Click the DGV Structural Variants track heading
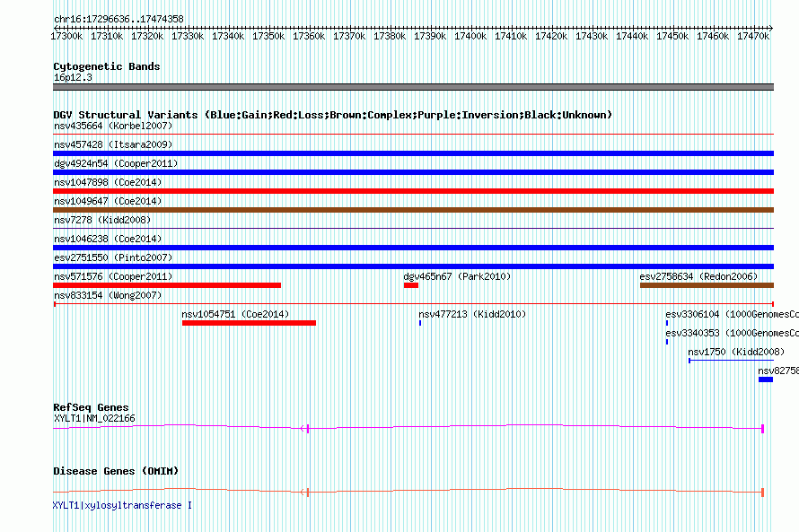The width and height of the screenshot is (799, 532). pos(332,115)
